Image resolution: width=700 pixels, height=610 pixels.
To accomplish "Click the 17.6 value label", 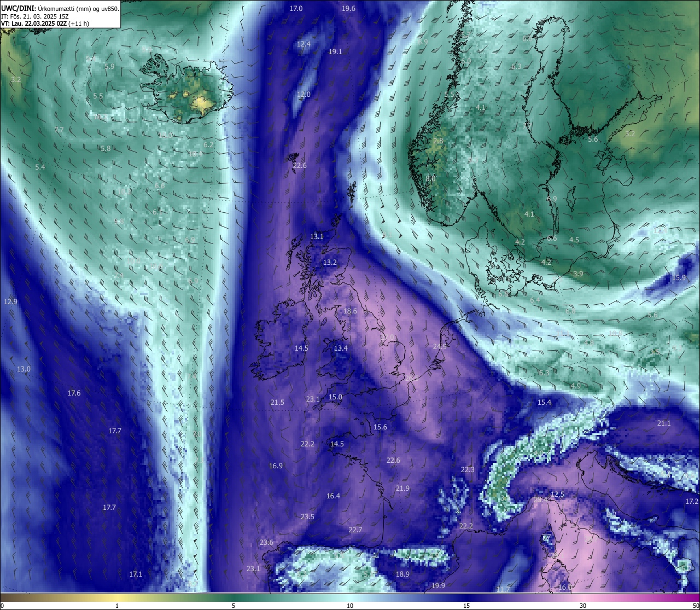I will [x=74, y=393].
